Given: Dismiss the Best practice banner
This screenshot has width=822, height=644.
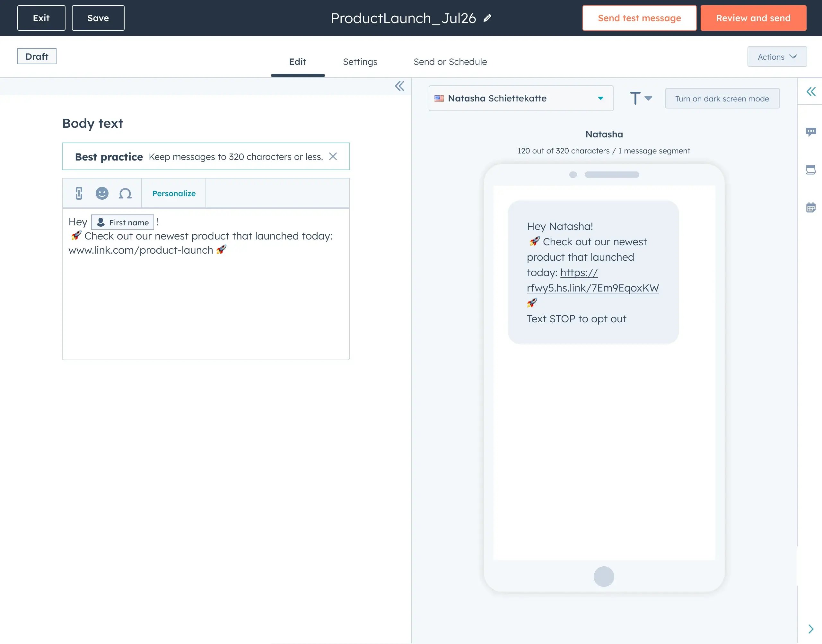Looking at the screenshot, I should [333, 156].
